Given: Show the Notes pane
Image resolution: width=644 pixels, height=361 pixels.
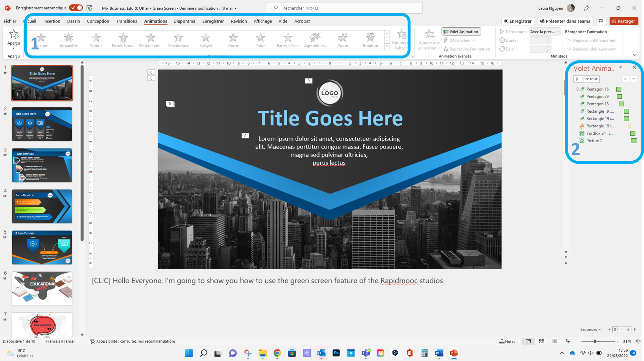Looking at the screenshot, I should (507, 341).
